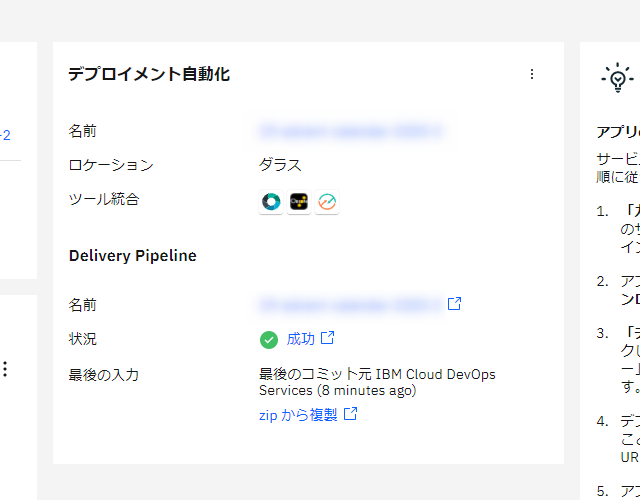Open the left card's vertical ellipsis menu
640x500 pixels.
point(5,369)
